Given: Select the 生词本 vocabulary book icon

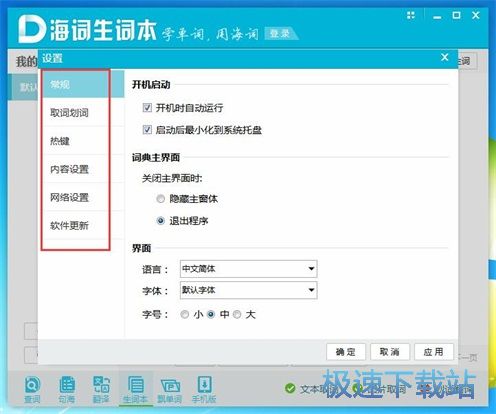Looking at the screenshot, I should tap(136, 389).
